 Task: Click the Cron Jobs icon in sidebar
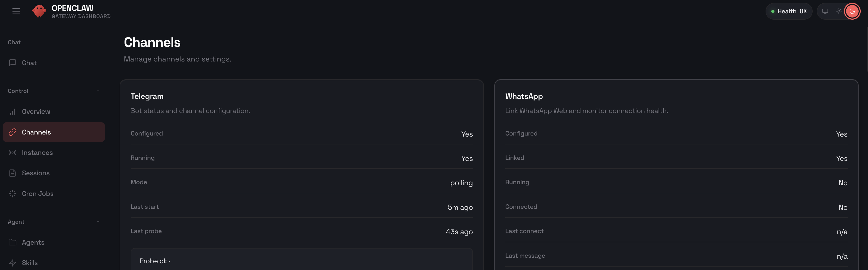[13, 193]
